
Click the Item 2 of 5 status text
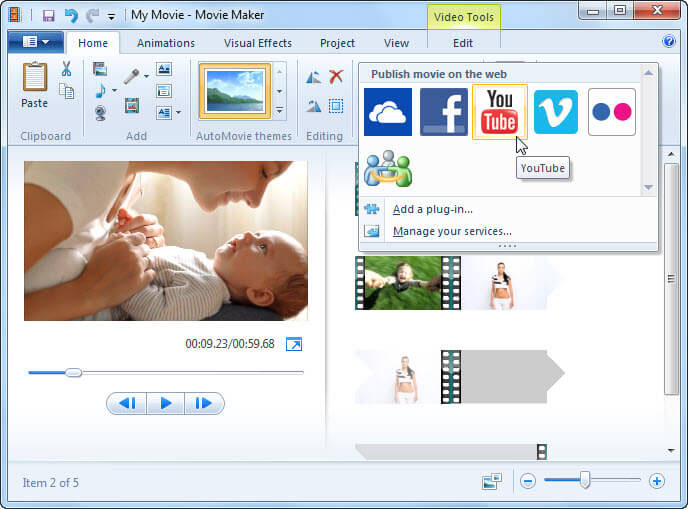(x=51, y=483)
